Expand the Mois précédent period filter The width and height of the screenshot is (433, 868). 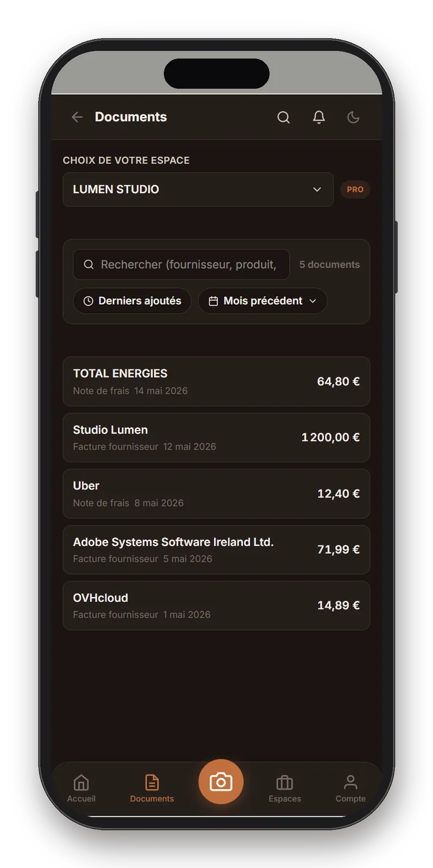pos(263,301)
